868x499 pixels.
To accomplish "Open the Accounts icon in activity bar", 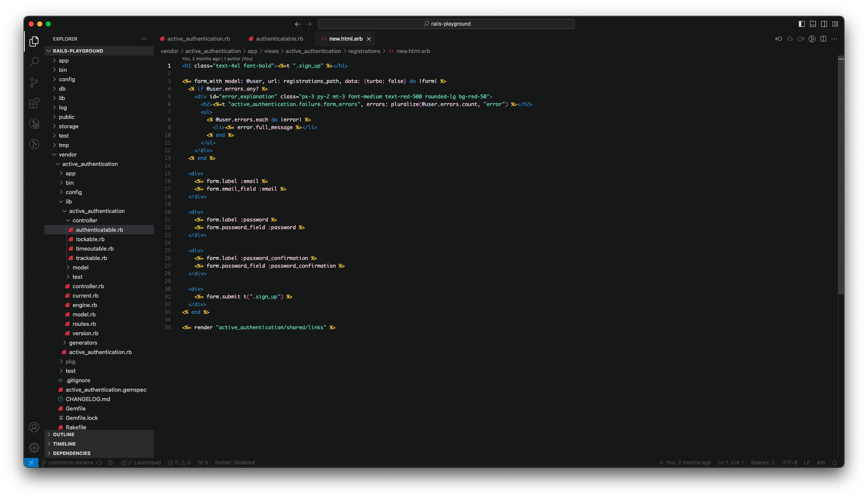I will [34, 427].
